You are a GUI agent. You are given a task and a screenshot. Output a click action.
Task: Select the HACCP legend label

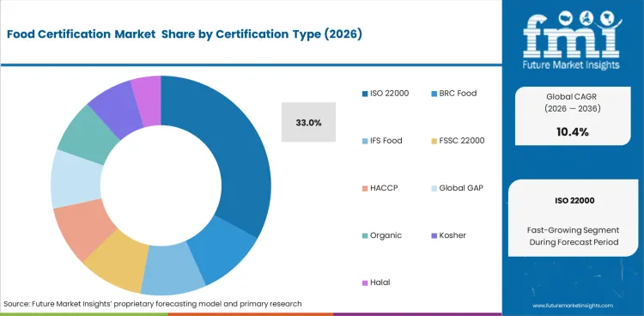pyautogui.click(x=384, y=188)
